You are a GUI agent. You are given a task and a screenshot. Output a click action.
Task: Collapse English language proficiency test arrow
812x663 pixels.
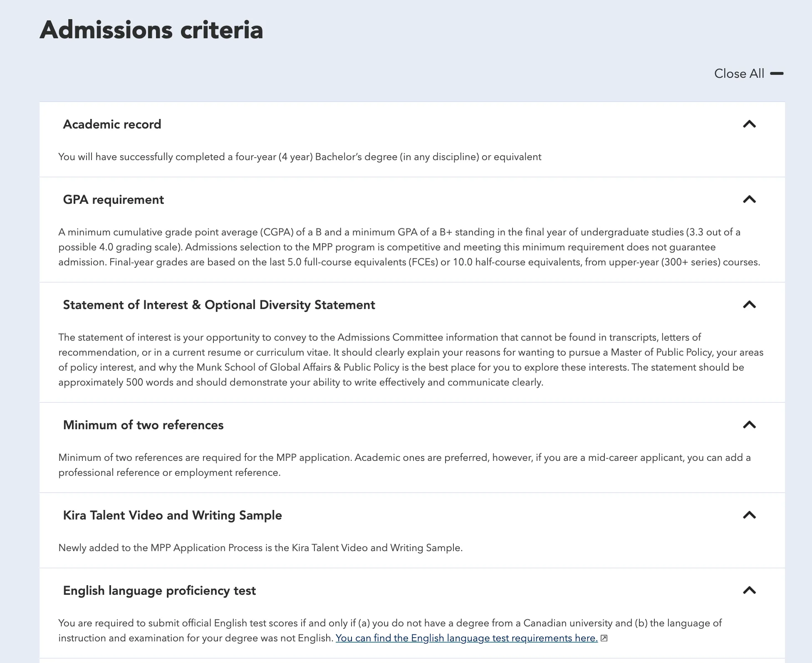coord(749,590)
